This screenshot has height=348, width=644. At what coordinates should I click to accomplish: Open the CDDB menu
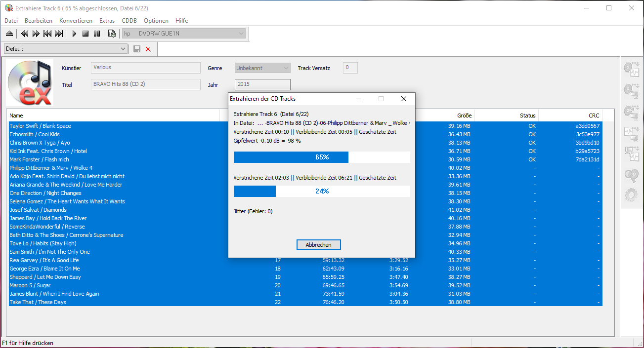tap(129, 21)
